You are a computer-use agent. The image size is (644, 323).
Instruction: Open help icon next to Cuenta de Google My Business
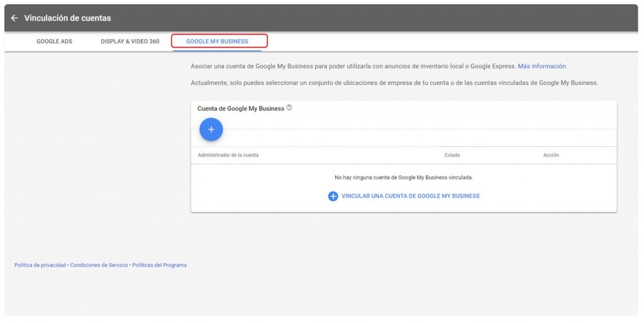[289, 107]
